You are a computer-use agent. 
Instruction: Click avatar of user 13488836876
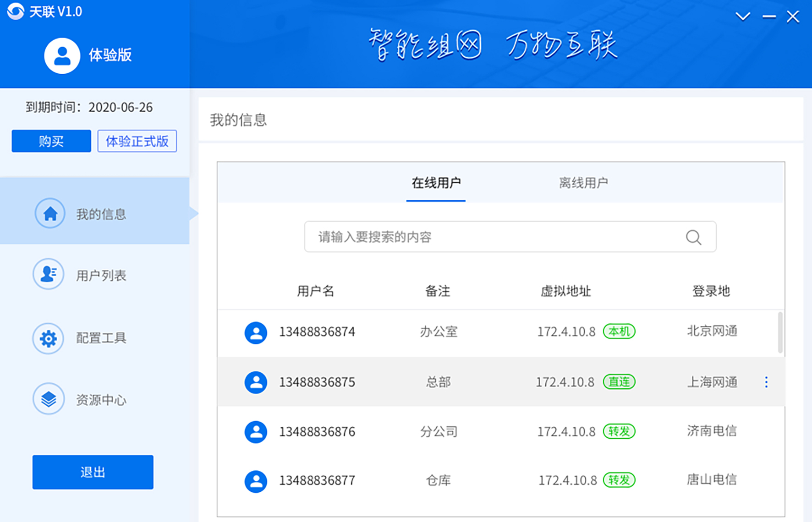pyautogui.click(x=256, y=432)
